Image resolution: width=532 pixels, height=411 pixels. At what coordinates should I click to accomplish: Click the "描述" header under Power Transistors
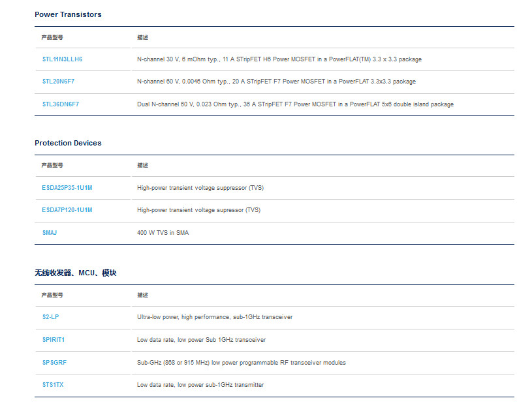coord(142,37)
